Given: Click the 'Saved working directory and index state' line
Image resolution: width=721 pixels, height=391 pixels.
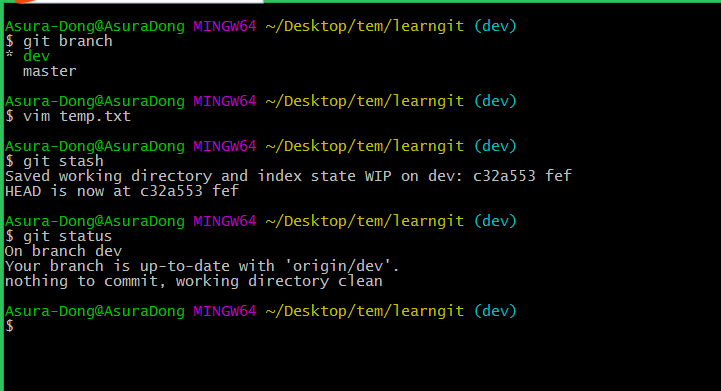Looking at the screenshot, I should [288, 176].
